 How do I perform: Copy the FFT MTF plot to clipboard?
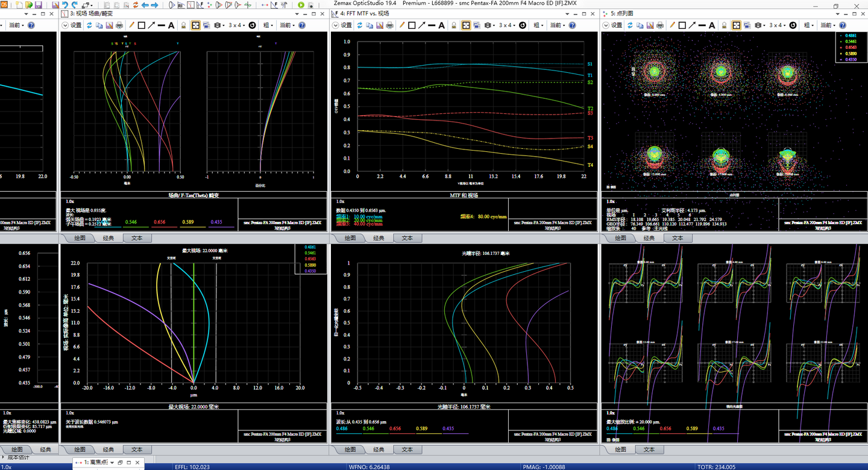[x=370, y=25]
